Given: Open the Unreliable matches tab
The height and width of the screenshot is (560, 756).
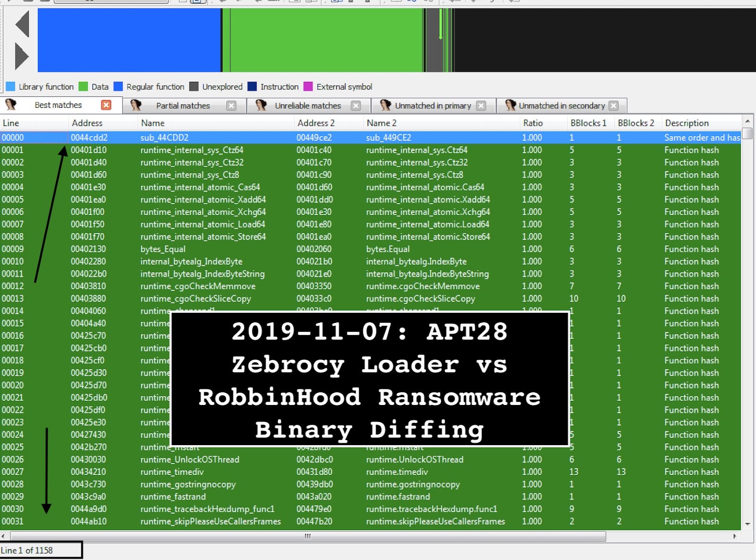Looking at the screenshot, I should point(308,106).
